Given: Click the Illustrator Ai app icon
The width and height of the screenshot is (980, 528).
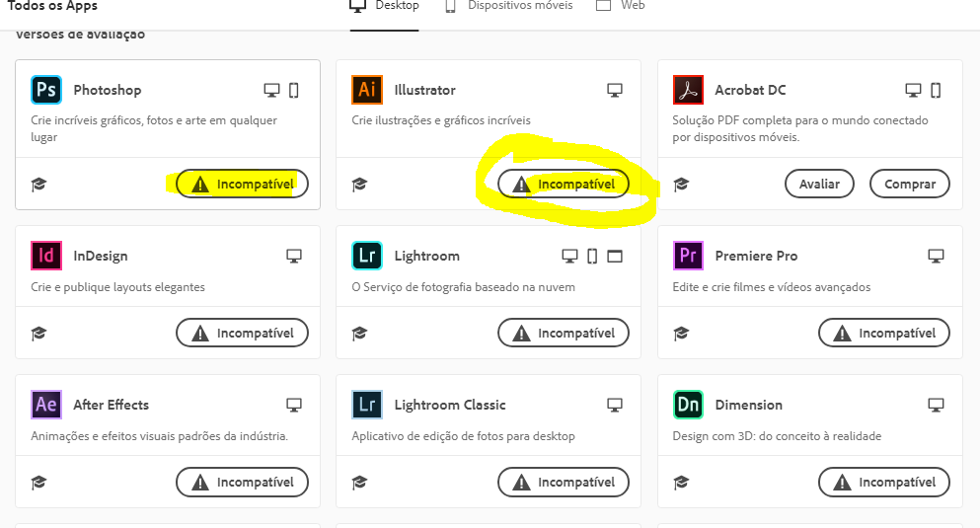Looking at the screenshot, I should point(367,90).
